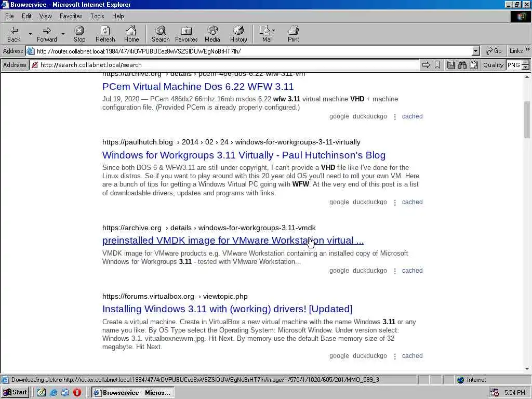Open the IE address bar dropdown list
The image size is (532, 399).
tap(476, 51)
